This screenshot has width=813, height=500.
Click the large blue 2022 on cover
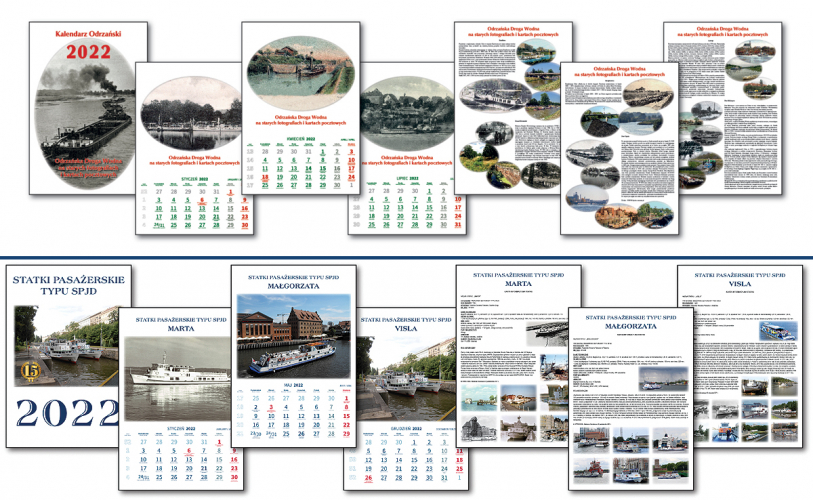(x=67, y=412)
